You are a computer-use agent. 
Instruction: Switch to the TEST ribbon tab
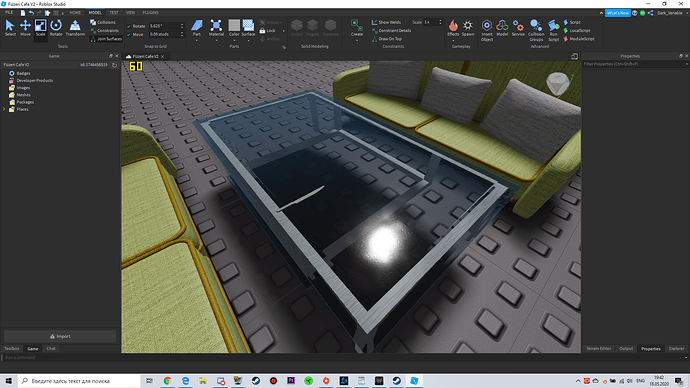click(x=114, y=13)
